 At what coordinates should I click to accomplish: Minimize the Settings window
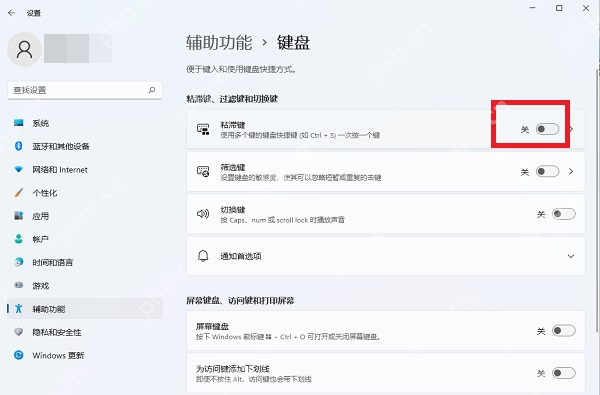pos(532,8)
